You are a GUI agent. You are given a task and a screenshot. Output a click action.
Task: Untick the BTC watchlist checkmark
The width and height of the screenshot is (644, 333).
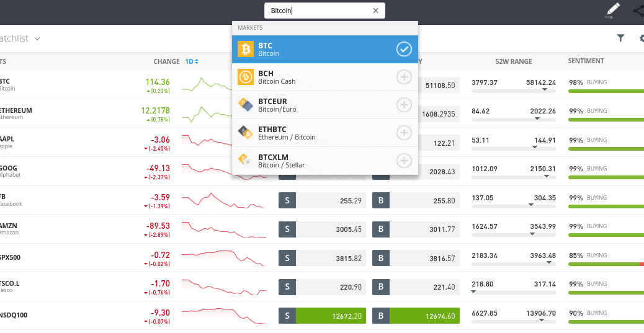404,49
